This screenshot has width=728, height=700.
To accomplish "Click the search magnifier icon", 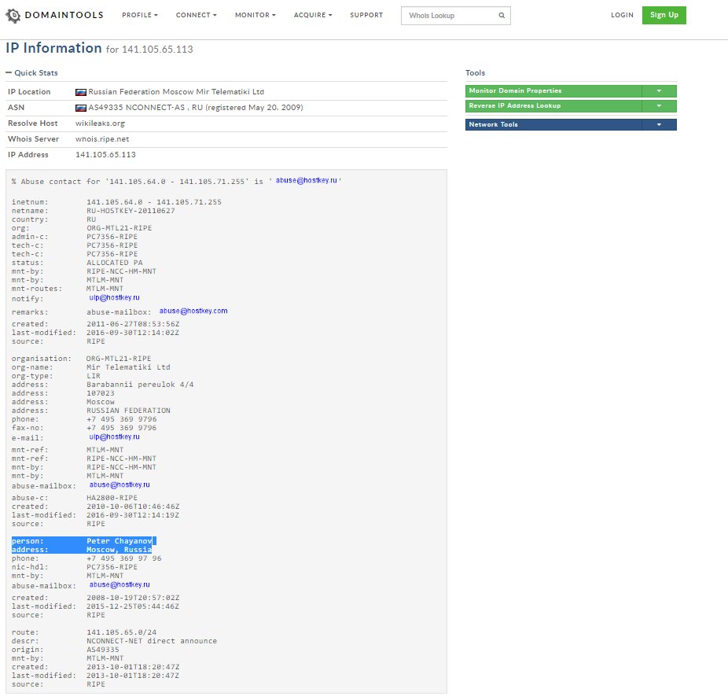I will pyautogui.click(x=502, y=15).
